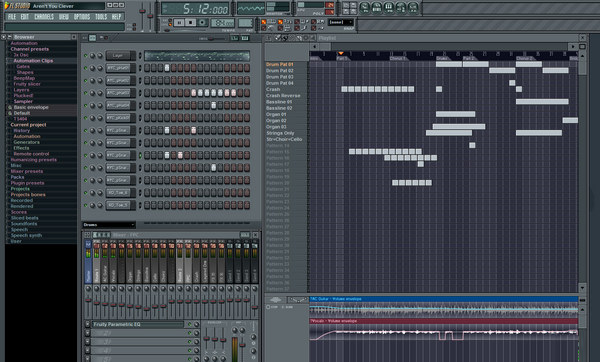Open the CHANNELS menu
Image resolution: width=600 pixels, height=362 pixels.
44,17
